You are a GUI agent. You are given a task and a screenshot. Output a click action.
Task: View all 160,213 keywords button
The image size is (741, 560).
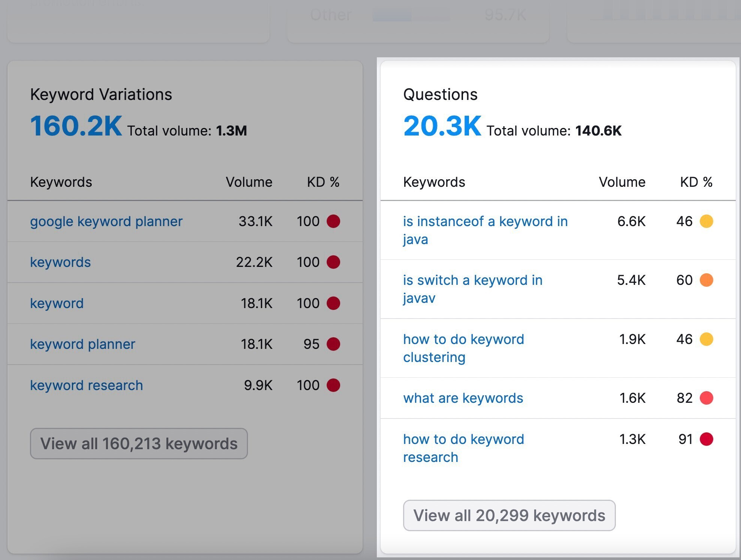[139, 444]
